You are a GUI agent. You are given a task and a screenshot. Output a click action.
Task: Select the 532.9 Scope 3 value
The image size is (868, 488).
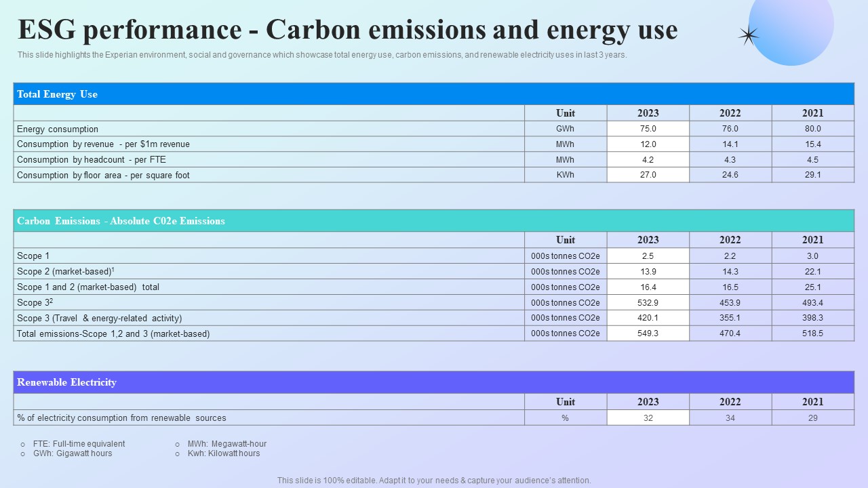point(648,302)
